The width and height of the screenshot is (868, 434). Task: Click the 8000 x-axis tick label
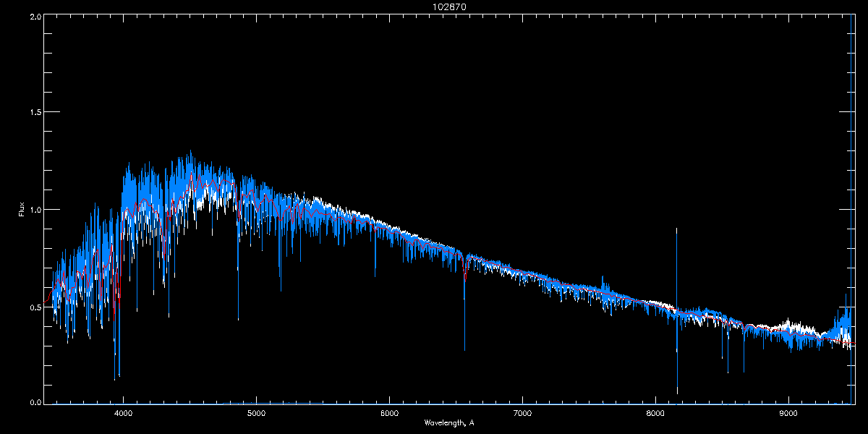pos(655,413)
